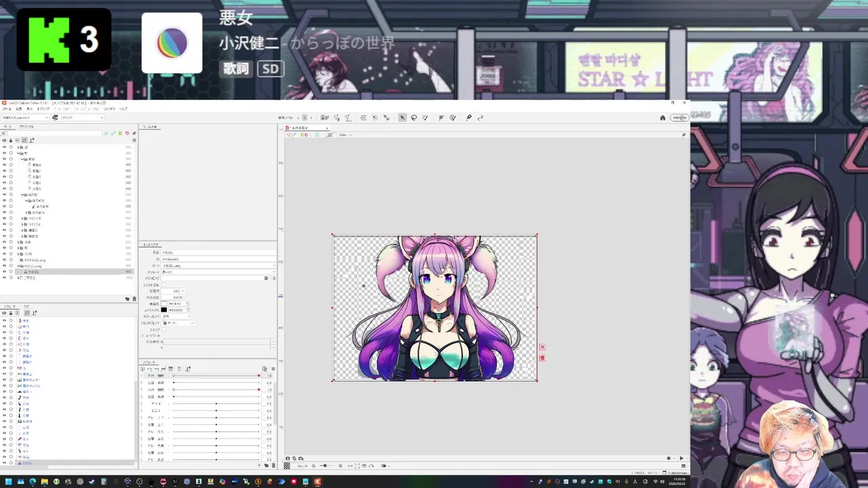Click the play button at canvas bottom right

tap(682, 458)
